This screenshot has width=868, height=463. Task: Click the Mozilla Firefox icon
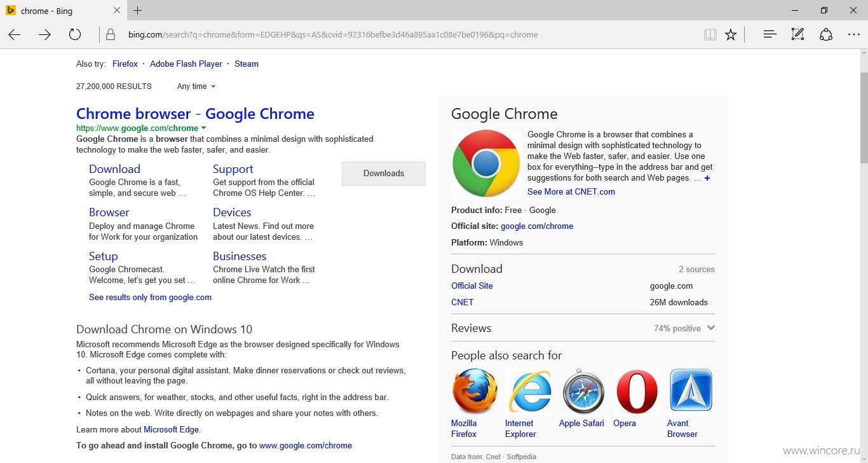475,391
